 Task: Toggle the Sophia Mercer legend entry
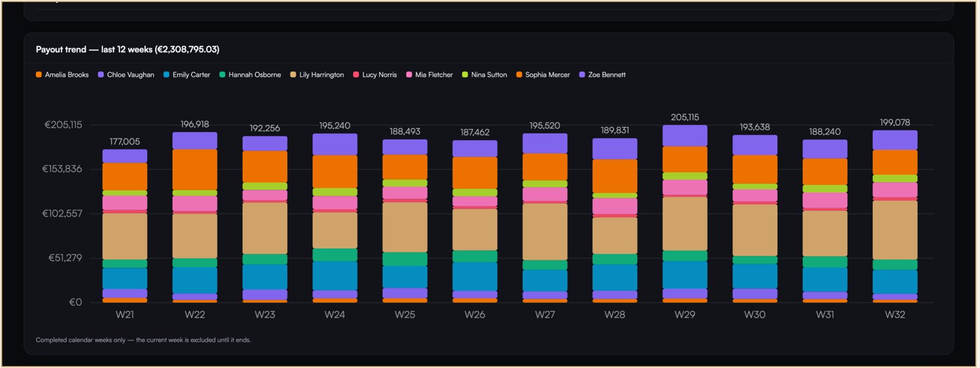pyautogui.click(x=543, y=75)
